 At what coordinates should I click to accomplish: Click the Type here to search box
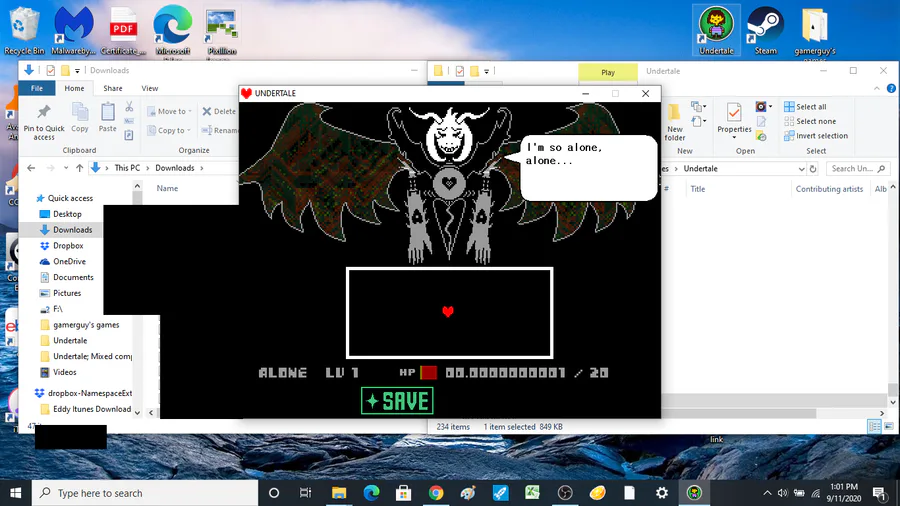pyautogui.click(x=145, y=493)
